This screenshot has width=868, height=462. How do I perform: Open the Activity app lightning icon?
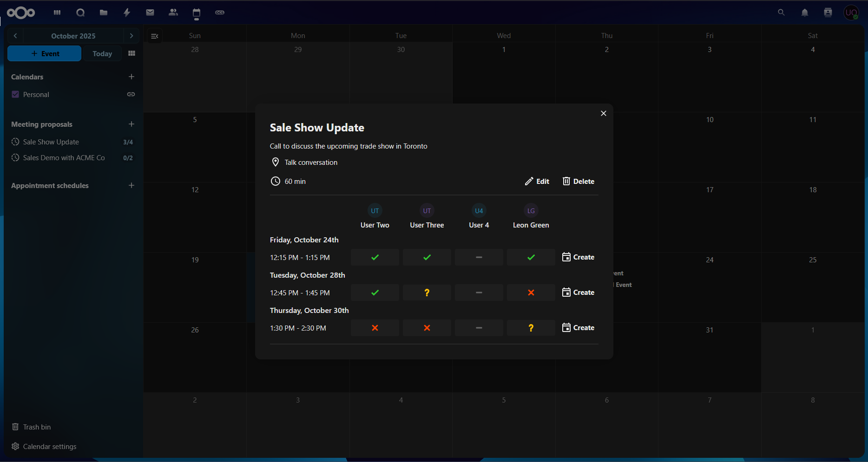pyautogui.click(x=126, y=13)
